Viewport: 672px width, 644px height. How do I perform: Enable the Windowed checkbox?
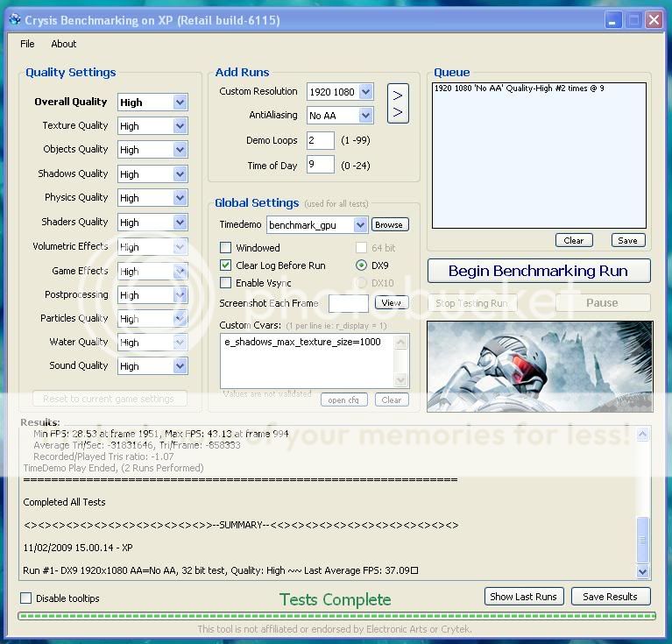click(225, 248)
